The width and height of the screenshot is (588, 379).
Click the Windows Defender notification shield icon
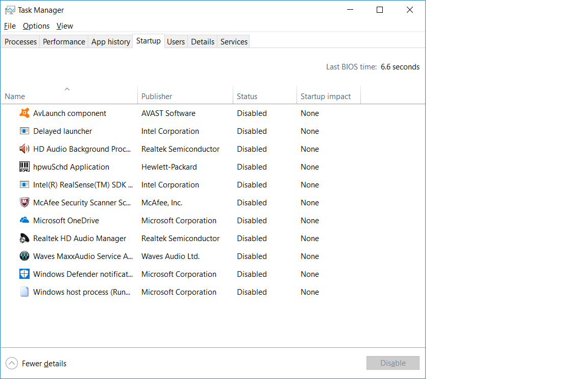coord(24,274)
